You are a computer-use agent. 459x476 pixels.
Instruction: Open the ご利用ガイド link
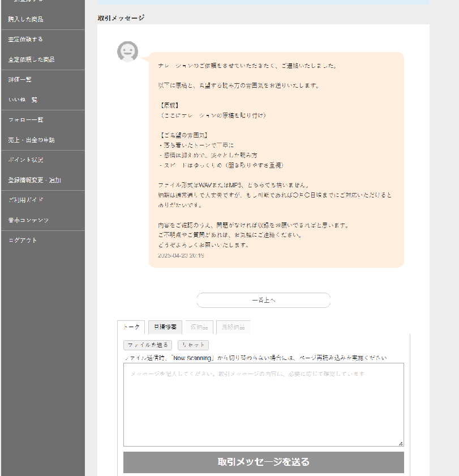(26, 200)
